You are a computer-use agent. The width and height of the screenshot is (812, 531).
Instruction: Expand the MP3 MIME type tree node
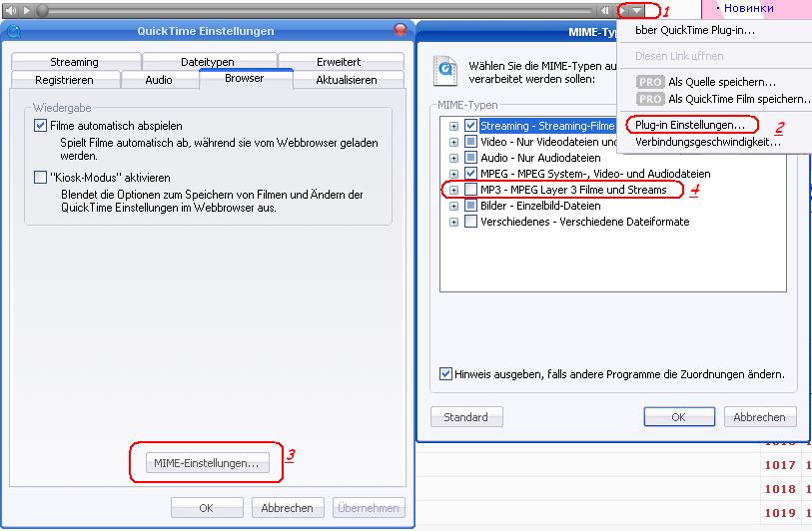pyautogui.click(x=453, y=190)
